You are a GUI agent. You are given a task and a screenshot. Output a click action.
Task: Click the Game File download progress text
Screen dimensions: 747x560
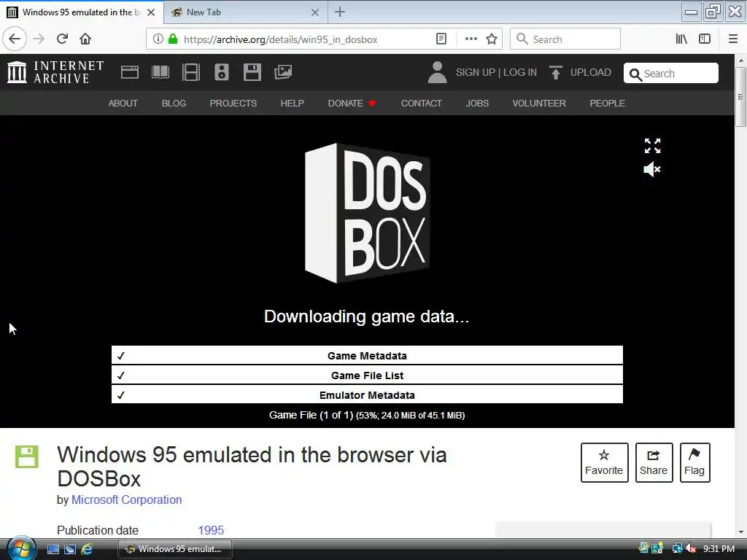coord(367,415)
